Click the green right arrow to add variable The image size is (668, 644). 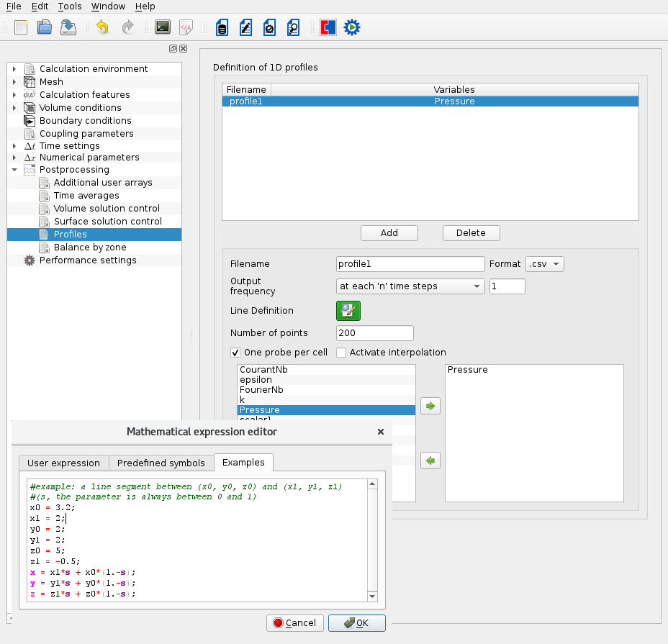click(430, 406)
